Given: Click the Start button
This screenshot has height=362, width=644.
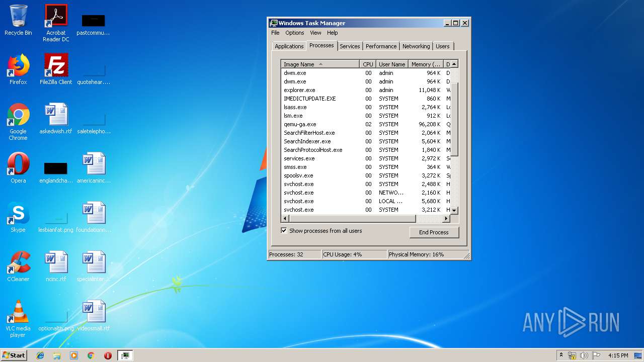Looking at the screenshot, I should point(14,355).
